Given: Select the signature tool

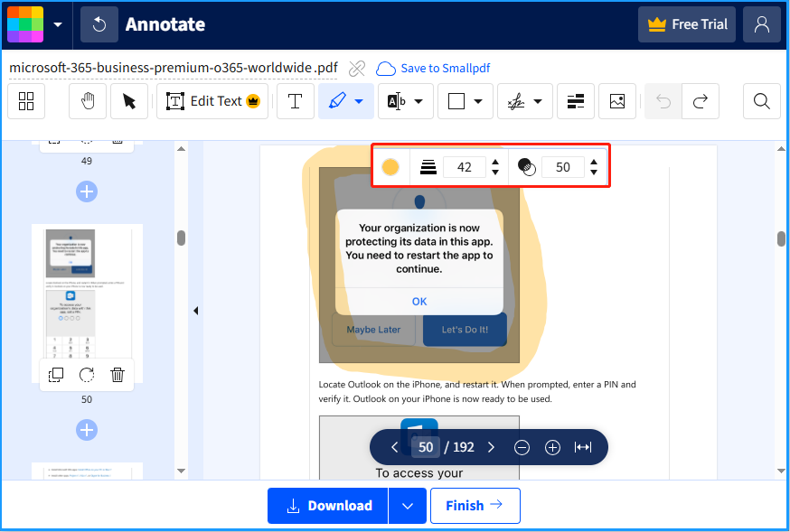Looking at the screenshot, I should [516, 101].
